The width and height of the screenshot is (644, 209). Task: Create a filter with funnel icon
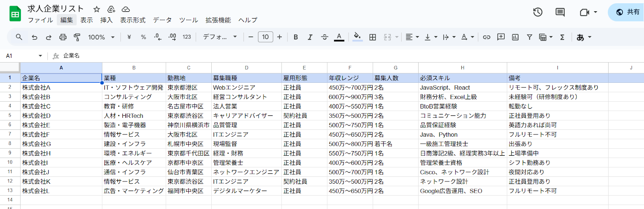pos(529,37)
